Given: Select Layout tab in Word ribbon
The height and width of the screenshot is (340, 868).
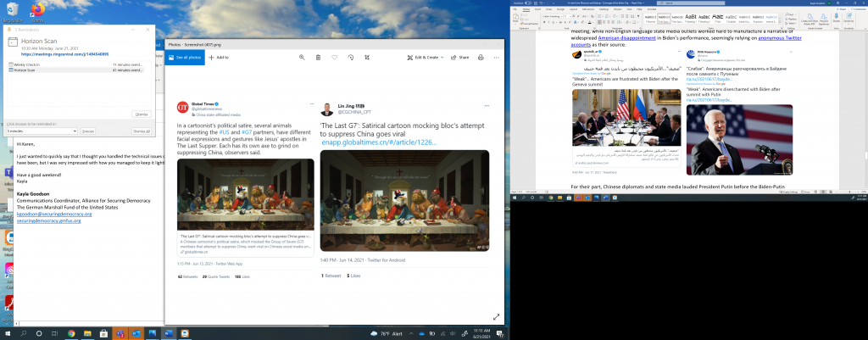Looking at the screenshot, I should tap(574, 9).
